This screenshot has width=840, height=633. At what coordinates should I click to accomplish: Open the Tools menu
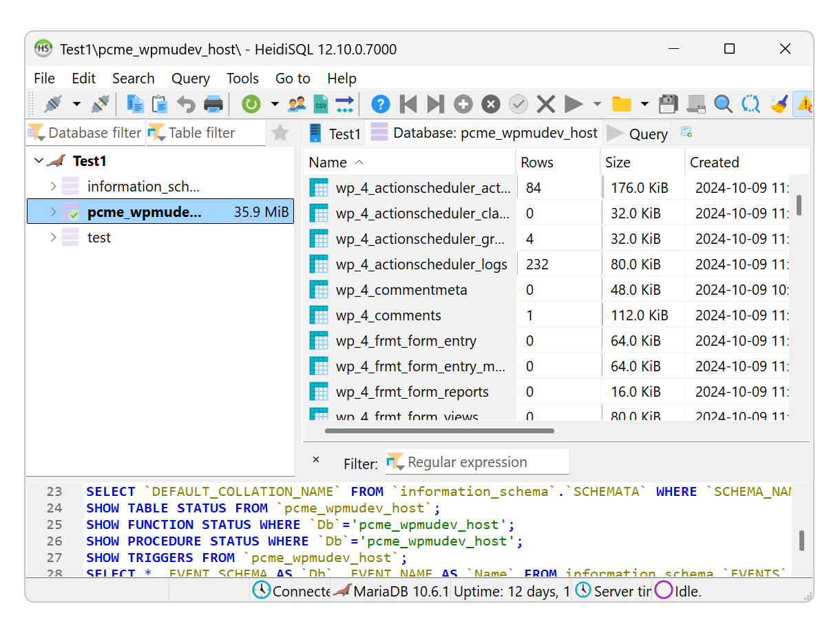click(243, 79)
